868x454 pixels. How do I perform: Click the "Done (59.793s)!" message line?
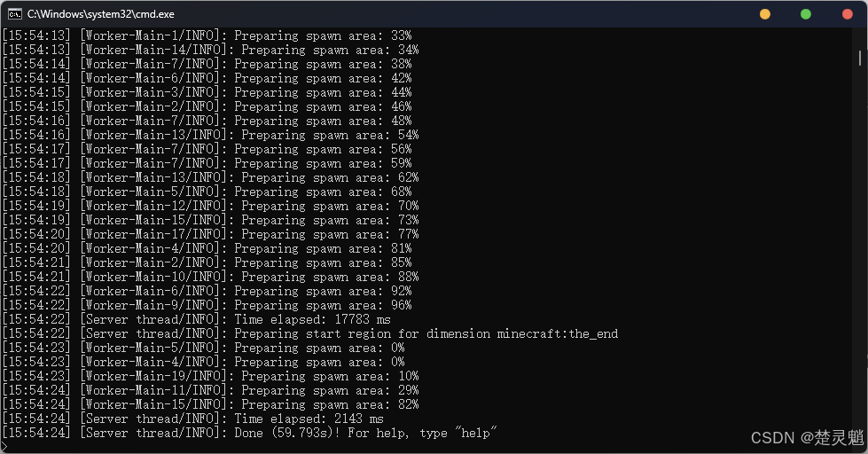coord(250,433)
